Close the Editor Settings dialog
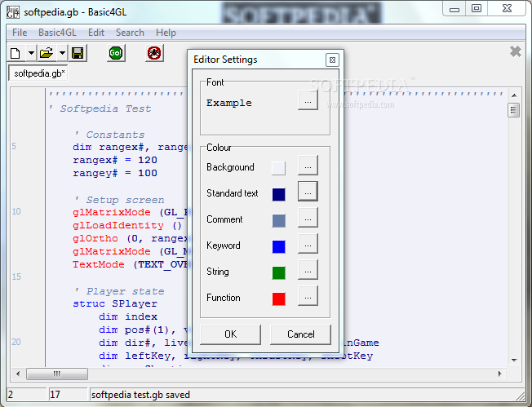 tap(332, 60)
